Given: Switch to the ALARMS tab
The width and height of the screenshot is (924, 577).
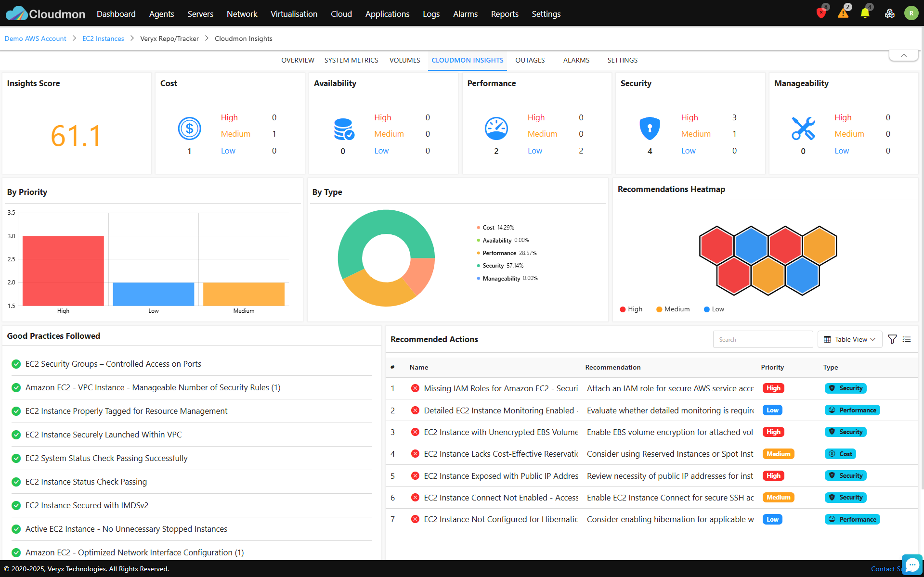Looking at the screenshot, I should pos(576,60).
